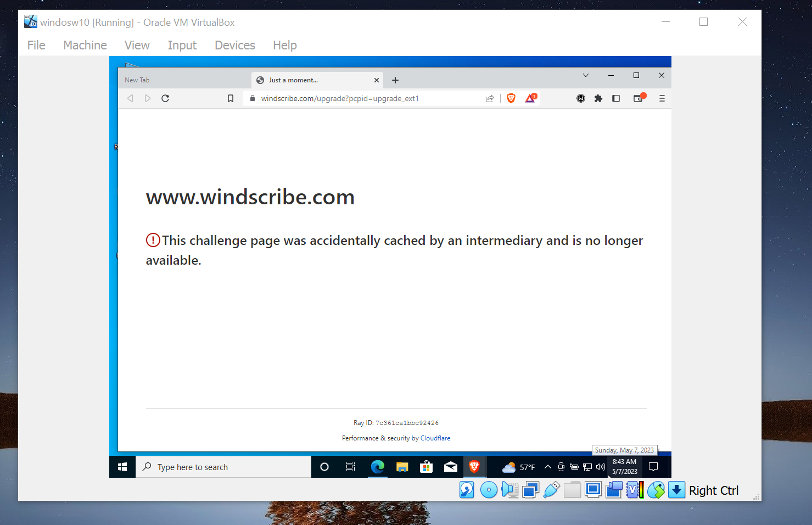
Task: Click the Meet Now tray icon
Action: point(561,467)
